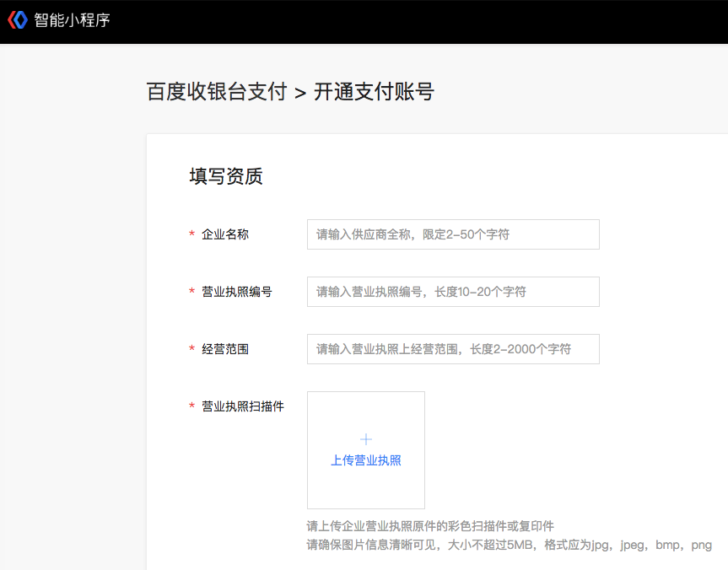Click the 填写资质 section heading
This screenshot has height=570, width=728.
[226, 176]
